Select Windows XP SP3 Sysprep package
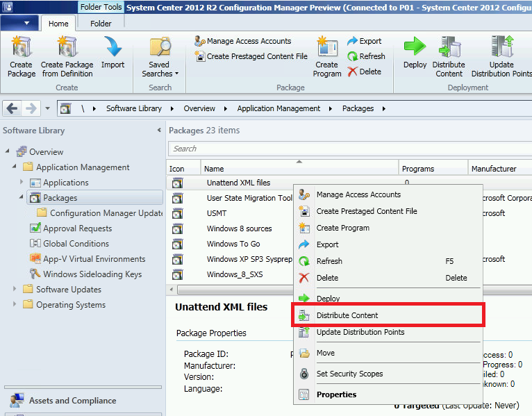This screenshot has width=532, height=416. 249,259
